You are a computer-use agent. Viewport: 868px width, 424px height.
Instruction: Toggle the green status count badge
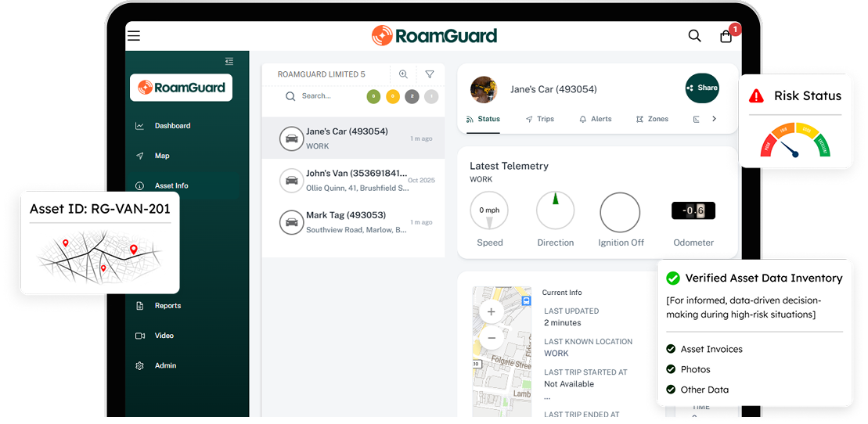tap(373, 97)
